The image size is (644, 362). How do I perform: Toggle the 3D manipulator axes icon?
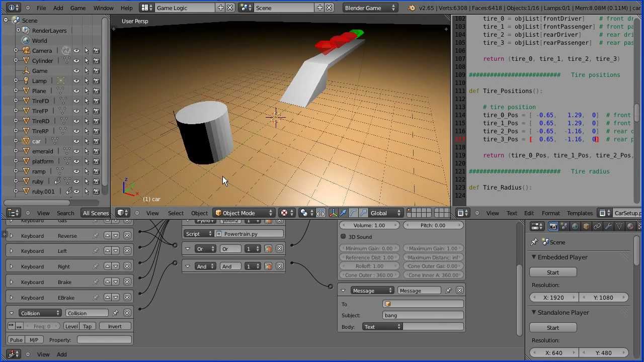[x=333, y=213]
